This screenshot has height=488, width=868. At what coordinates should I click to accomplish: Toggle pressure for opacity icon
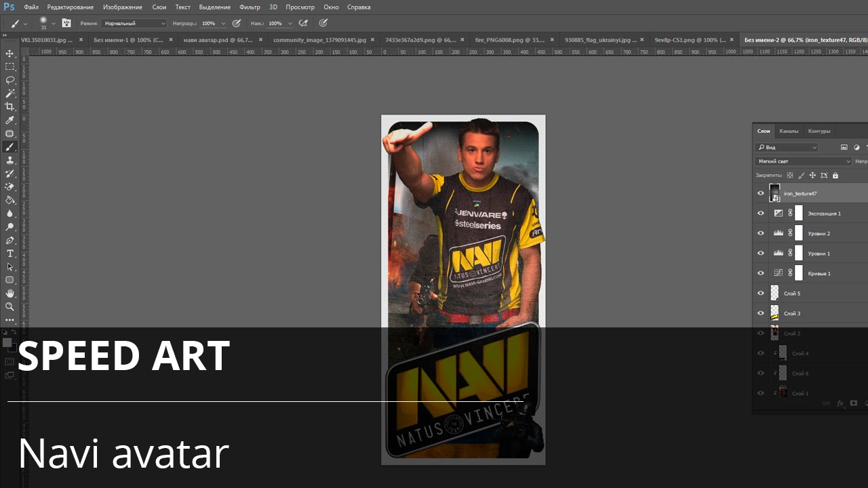tap(237, 23)
